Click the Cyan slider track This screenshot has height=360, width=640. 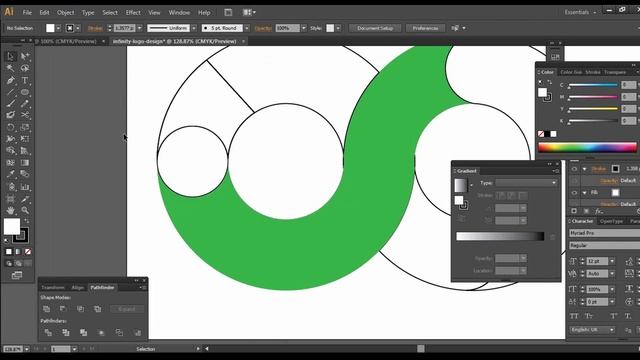coord(593,85)
